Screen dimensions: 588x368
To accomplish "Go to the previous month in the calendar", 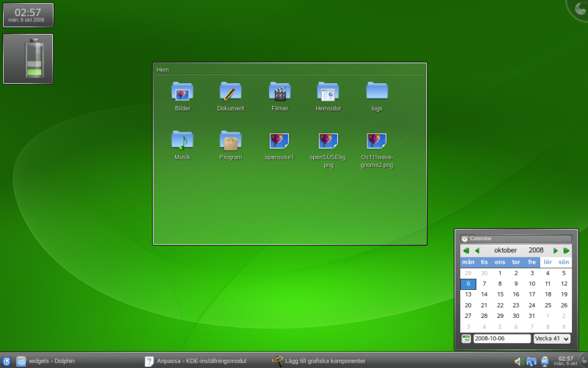I will point(477,250).
